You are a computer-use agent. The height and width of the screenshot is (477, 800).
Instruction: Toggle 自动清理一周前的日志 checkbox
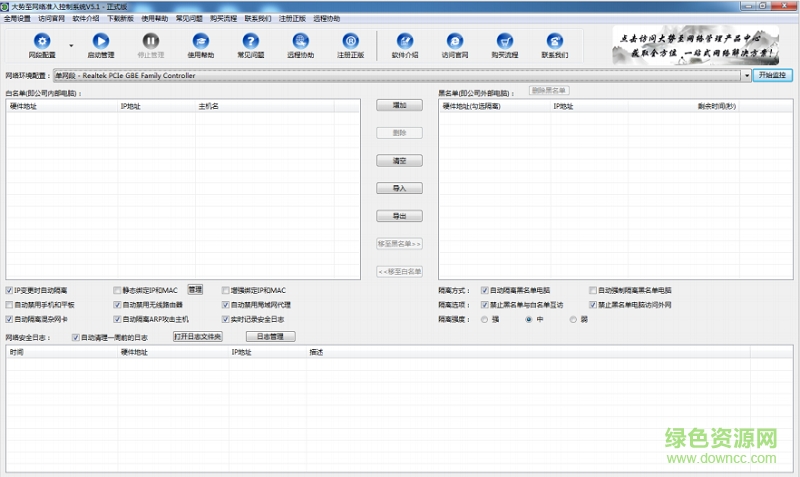point(75,338)
